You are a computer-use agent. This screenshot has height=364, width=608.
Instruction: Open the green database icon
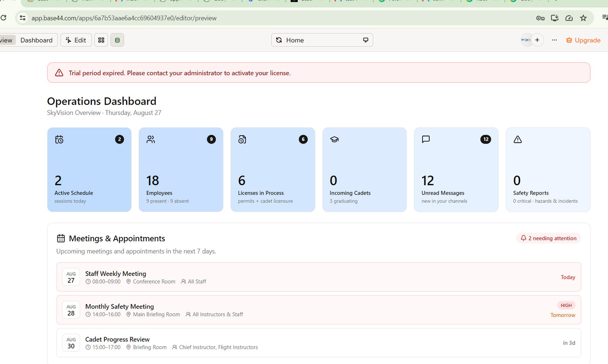coord(117,40)
